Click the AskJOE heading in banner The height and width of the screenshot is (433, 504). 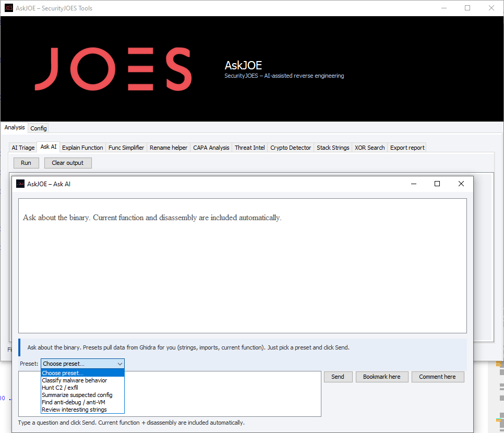tap(243, 65)
